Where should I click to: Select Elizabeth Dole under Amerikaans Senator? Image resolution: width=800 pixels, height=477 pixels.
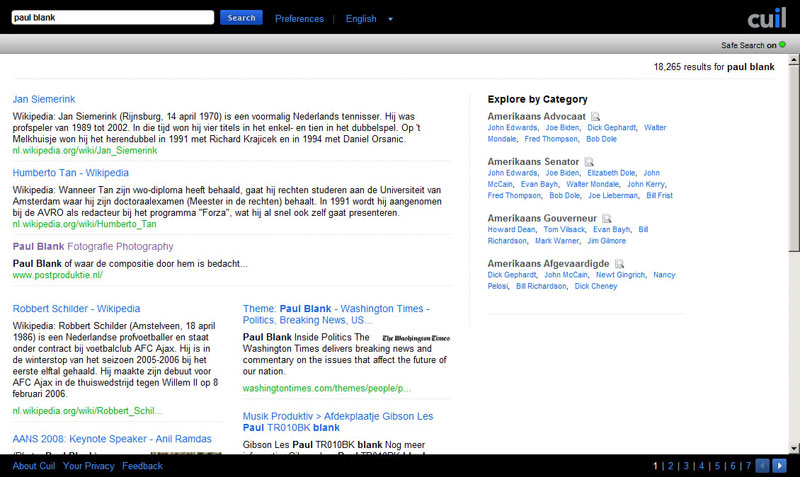[610, 173]
